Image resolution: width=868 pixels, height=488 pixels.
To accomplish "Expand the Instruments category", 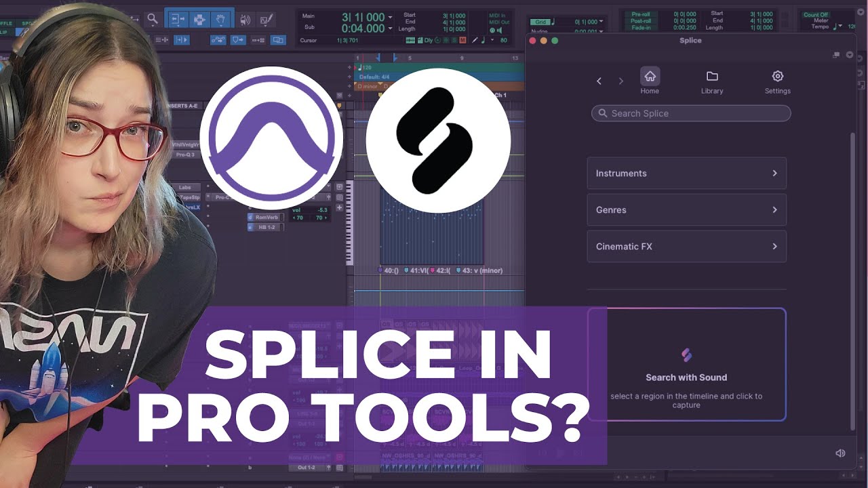I will click(687, 174).
